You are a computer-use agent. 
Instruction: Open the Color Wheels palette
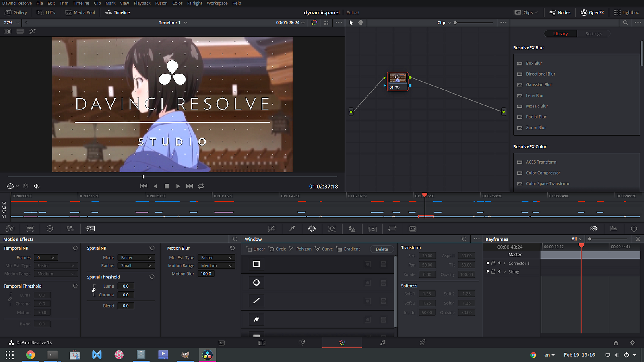coord(50,228)
